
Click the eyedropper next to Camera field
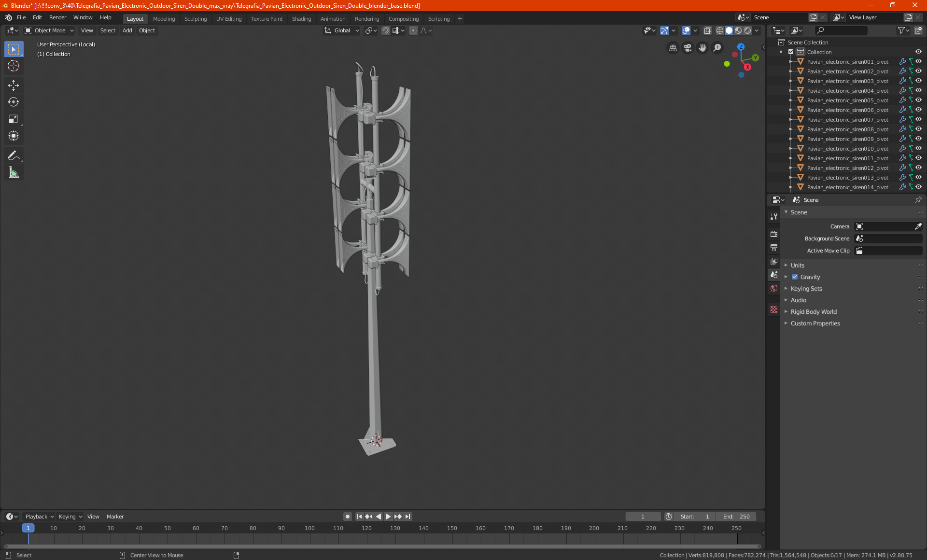pos(918,226)
